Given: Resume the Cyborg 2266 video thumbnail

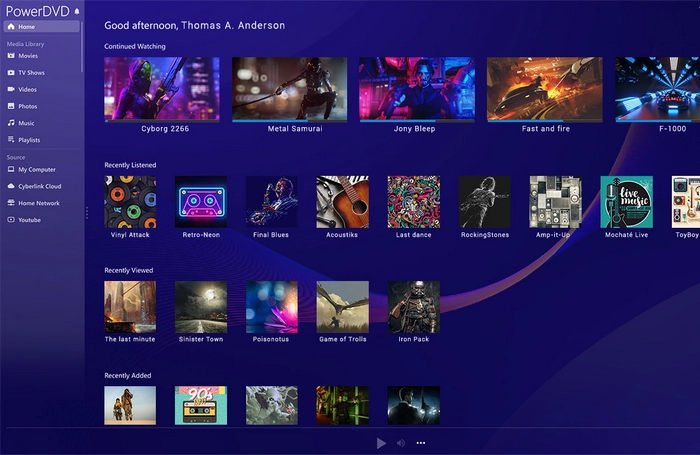Looking at the screenshot, I should (162, 88).
